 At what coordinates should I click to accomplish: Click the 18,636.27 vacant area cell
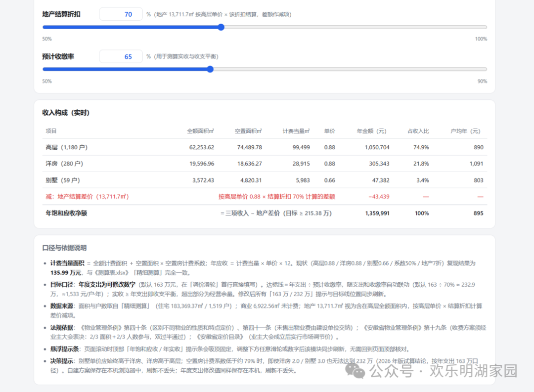[250, 164]
